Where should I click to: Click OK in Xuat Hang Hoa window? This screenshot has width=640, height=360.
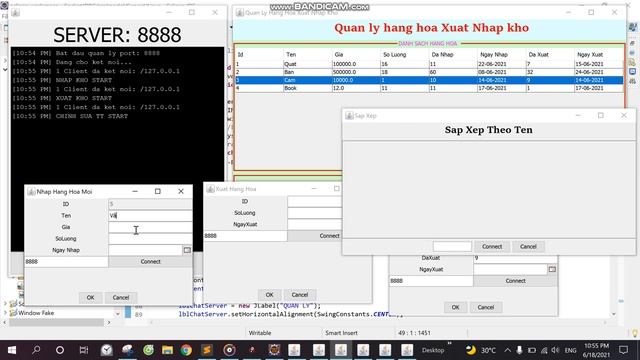pos(269,295)
